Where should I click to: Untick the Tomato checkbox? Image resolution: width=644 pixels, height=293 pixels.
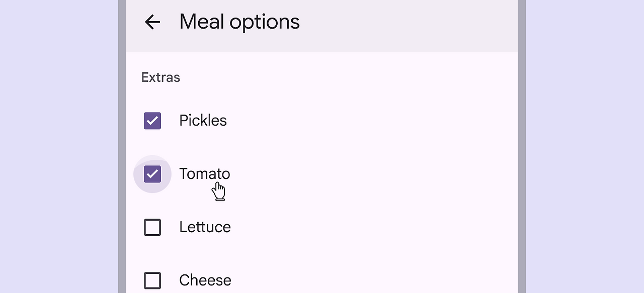click(x=152, y=174)
